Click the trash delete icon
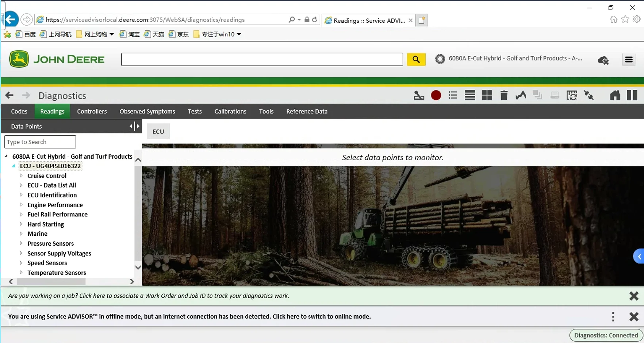Screen dimensions: 644x343 pyautogui.click(x=504, y=96)
